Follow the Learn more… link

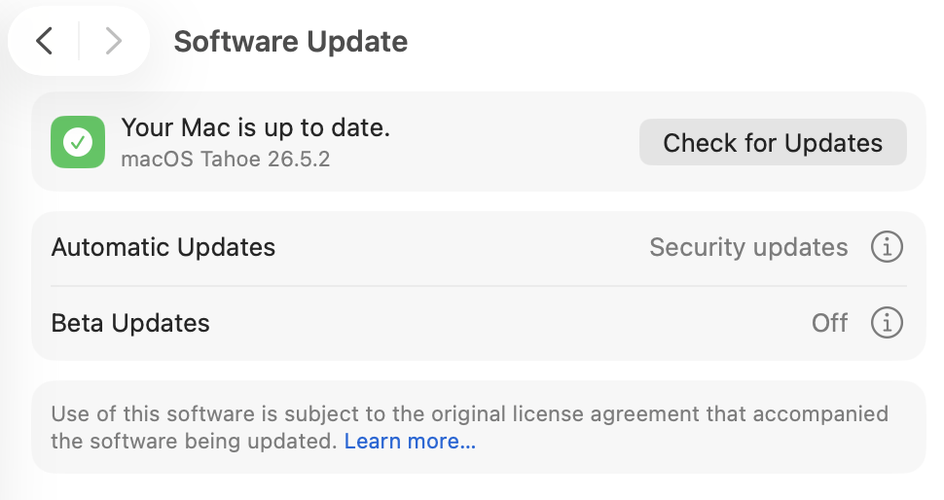[x=410, y=441]
